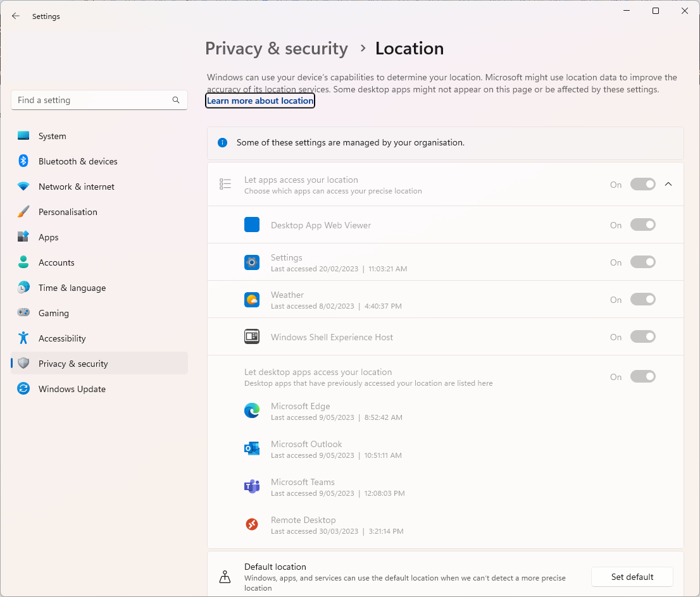Click the Microsoft Edge icon
The image size is (700, 597).
(252, 410)
